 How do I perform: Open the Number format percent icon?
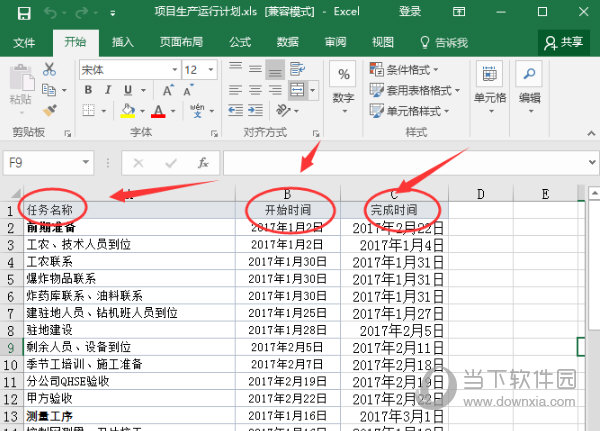pos(343,77)
